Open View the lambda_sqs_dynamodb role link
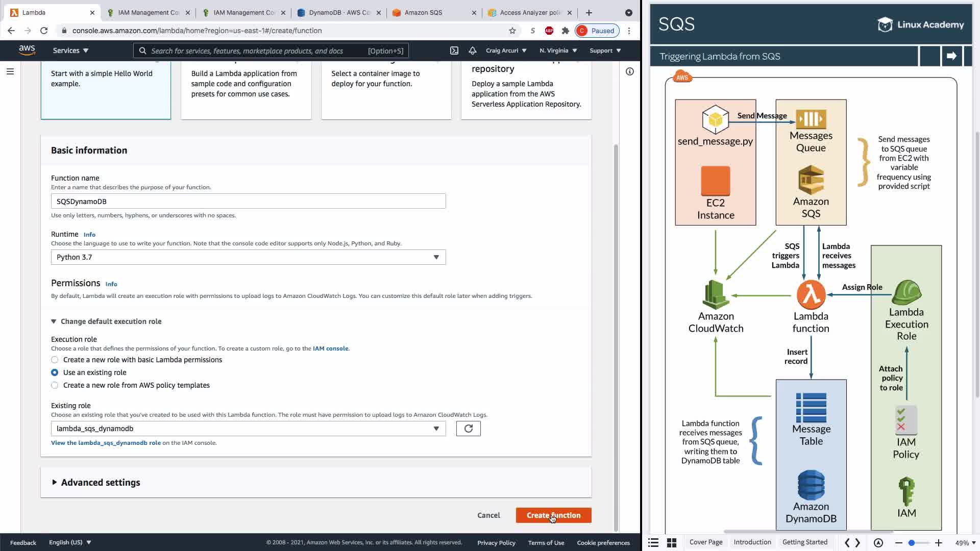Image resolution: width=980 pixels, height=551 pixels. coord(106,443)
